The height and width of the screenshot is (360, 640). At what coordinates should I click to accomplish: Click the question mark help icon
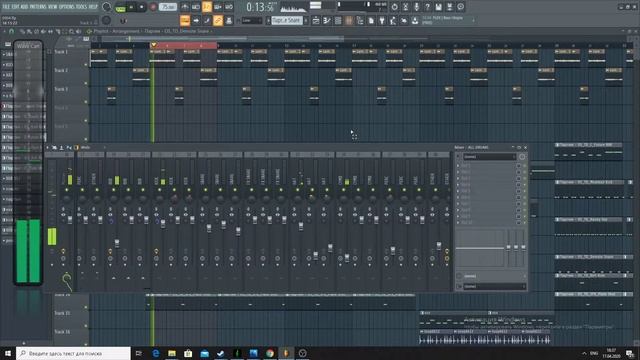(427, 7)
